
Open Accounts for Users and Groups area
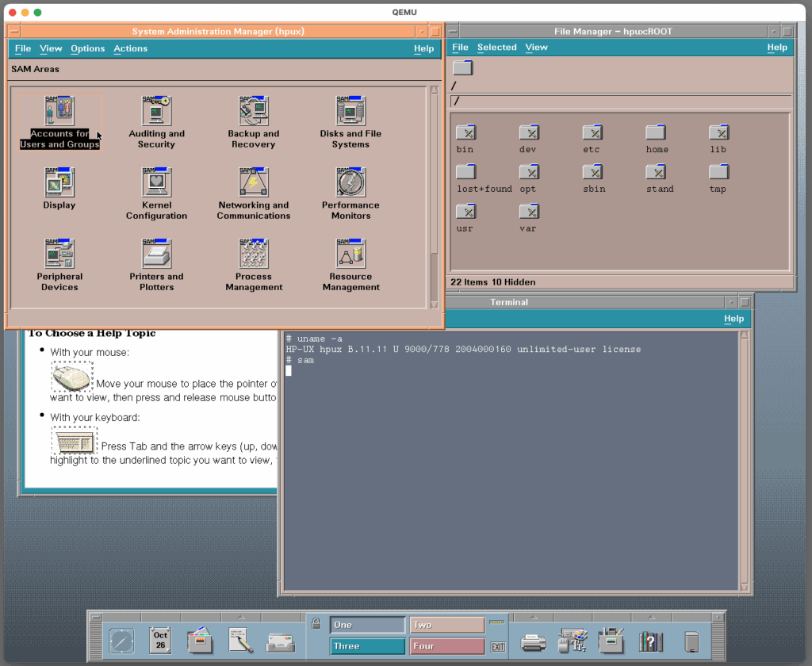59,112
